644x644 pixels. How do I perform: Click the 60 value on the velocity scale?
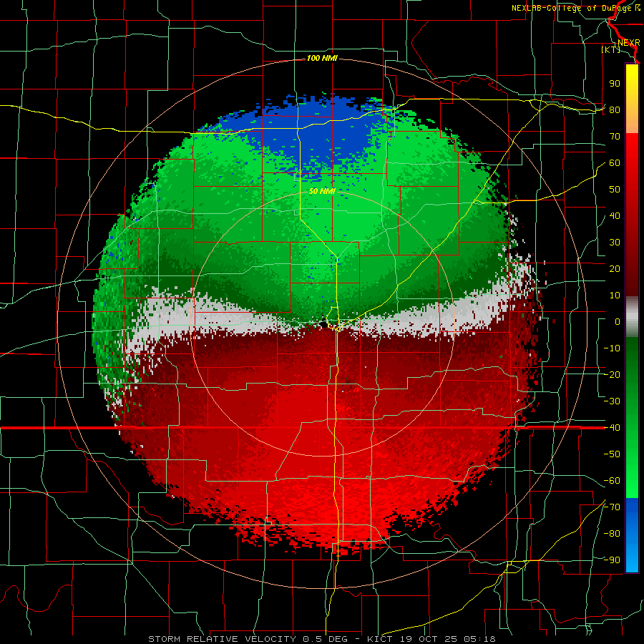point(615,163)
